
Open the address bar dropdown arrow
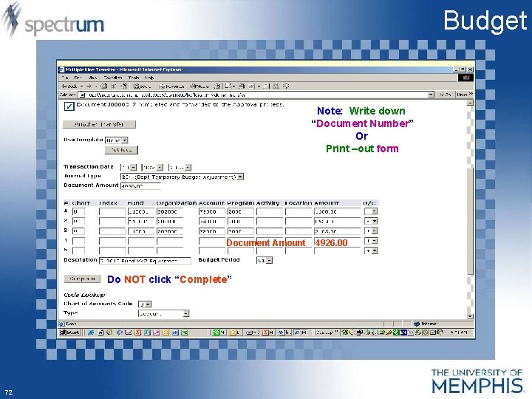tap(431, 95)
